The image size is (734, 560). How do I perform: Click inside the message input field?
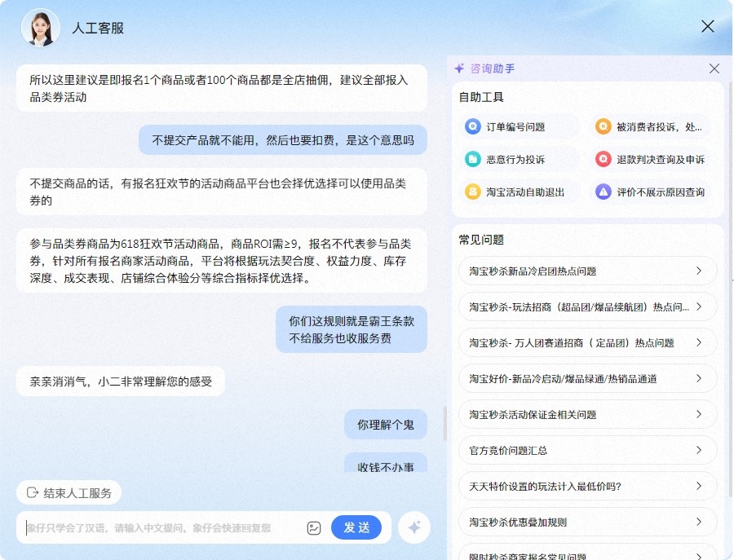(x=147, y=527)
